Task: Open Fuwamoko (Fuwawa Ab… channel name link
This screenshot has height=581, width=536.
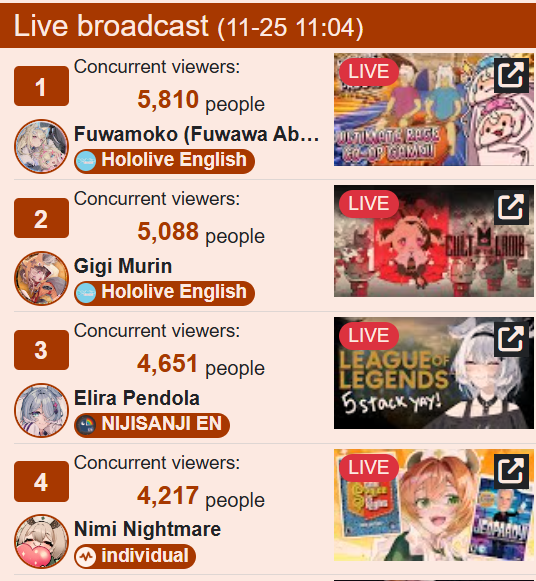Action: tap(197, 134)
